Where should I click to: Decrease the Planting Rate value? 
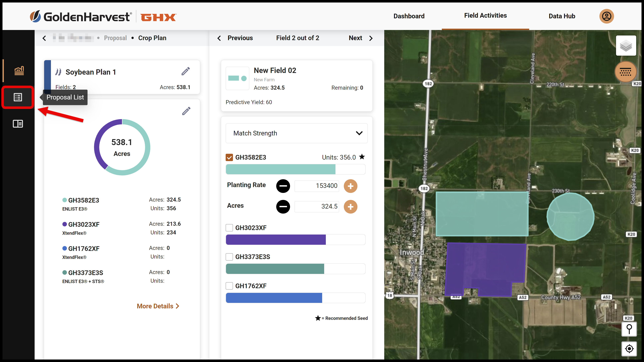coord(283,186)
